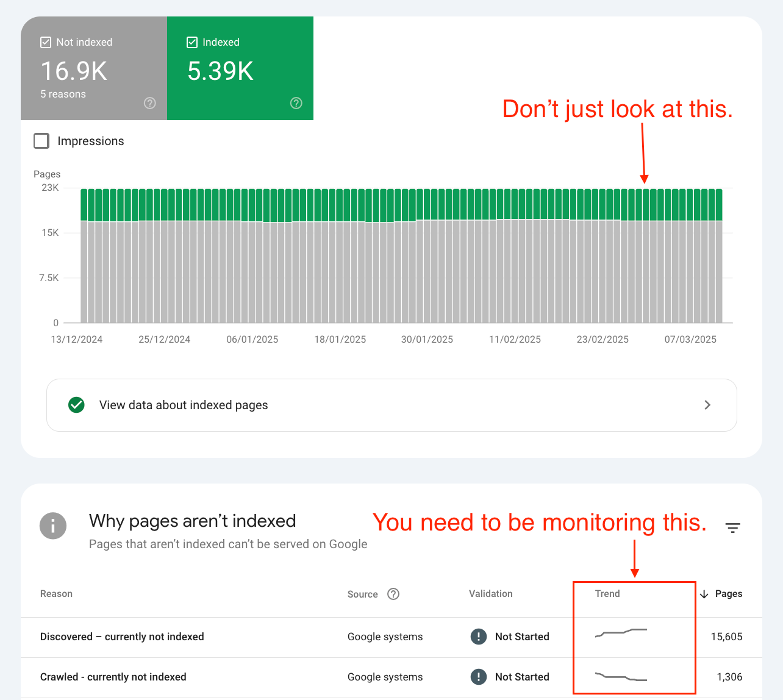Click the info icon beside Why pages aren't indexed
The image size is (783, 700).
53,526
